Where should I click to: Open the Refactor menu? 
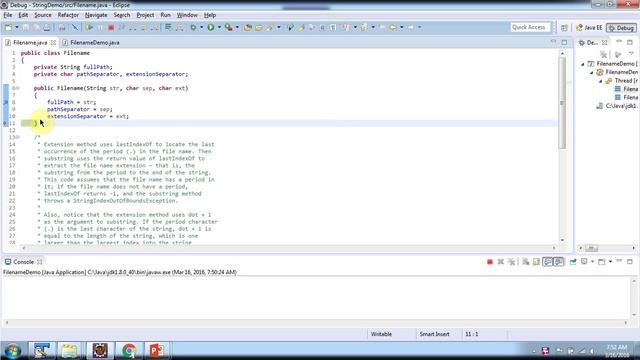click(x=68, y=15)
